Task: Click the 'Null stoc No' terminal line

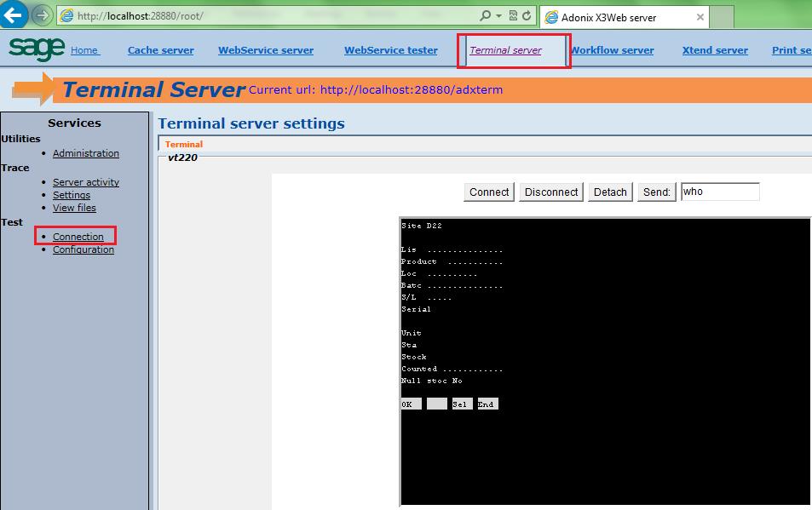Action: coord(431,381)
